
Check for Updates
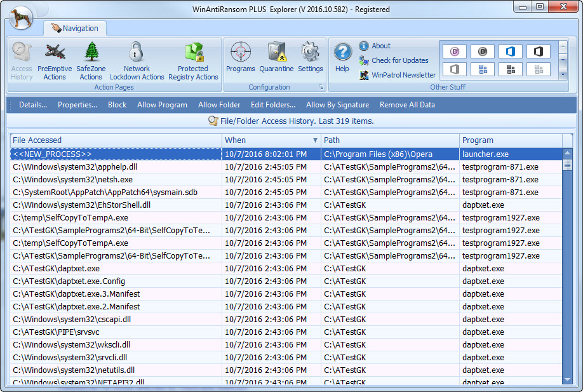(394, 60)
